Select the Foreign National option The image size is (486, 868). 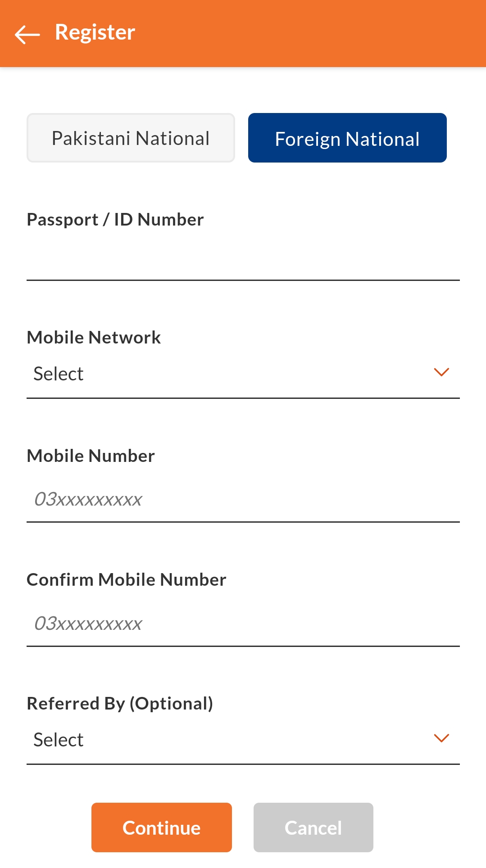pos(347,138)
